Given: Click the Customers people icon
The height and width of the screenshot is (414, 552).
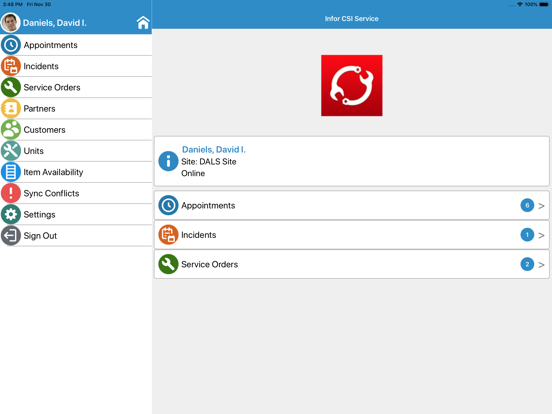Looking at the screenshot, I should (11, 130).
